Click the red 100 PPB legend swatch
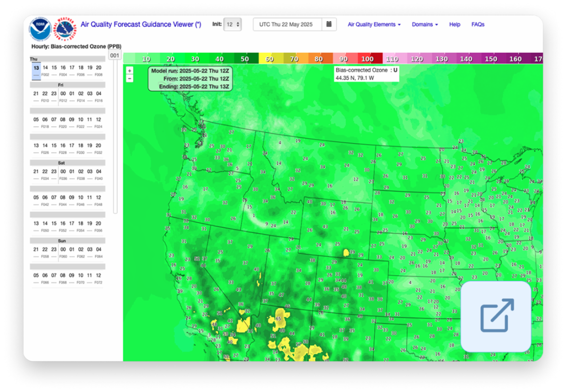Screen dimensions: 566x392 click(x=368, y=59)
